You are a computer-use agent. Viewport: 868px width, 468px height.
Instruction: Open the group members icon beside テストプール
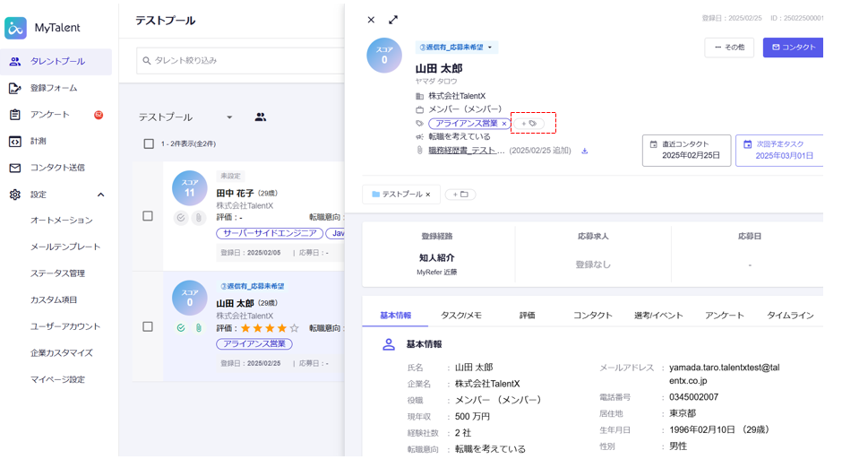point(261,117)
